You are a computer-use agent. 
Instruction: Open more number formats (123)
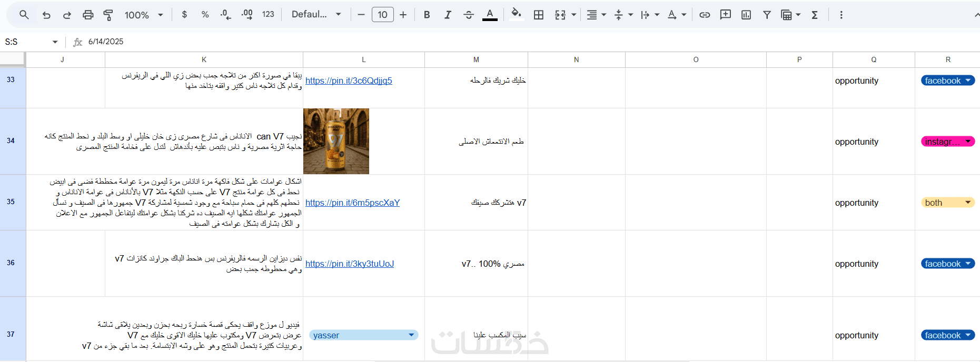coord(268,15)
